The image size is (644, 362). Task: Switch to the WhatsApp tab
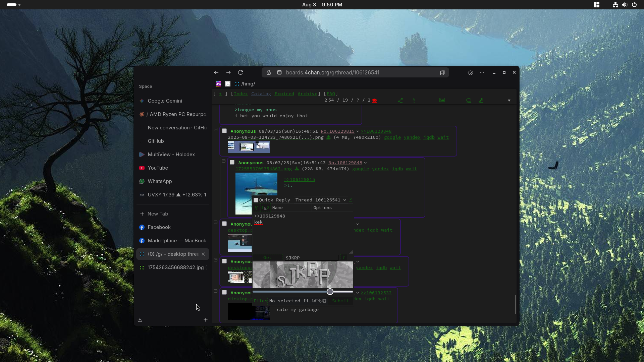tap(172, 181)
